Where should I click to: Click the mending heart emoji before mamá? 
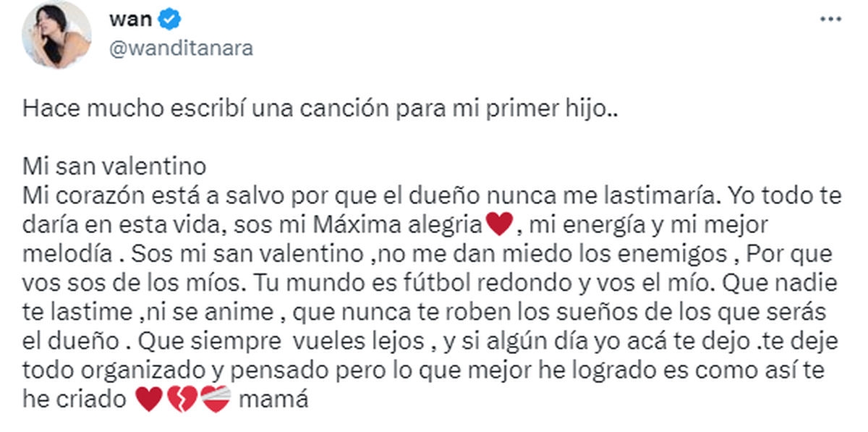(215, 398)
